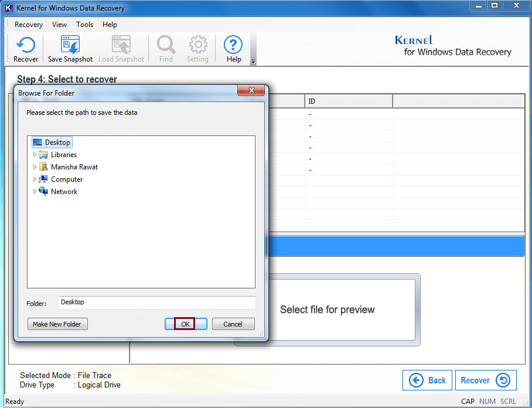Select the Desktop label in tree
The height and width of the screenshot is (408, 532).
coord(57,142)
